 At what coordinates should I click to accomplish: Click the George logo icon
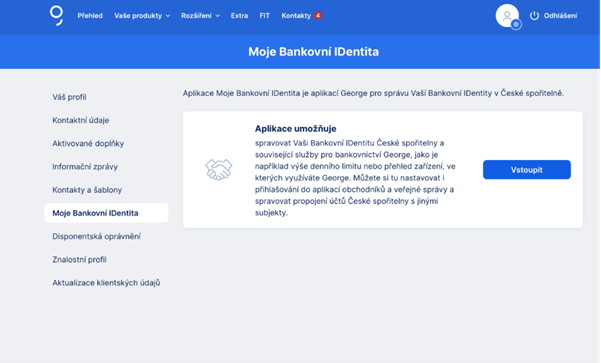tap(56, 15)
